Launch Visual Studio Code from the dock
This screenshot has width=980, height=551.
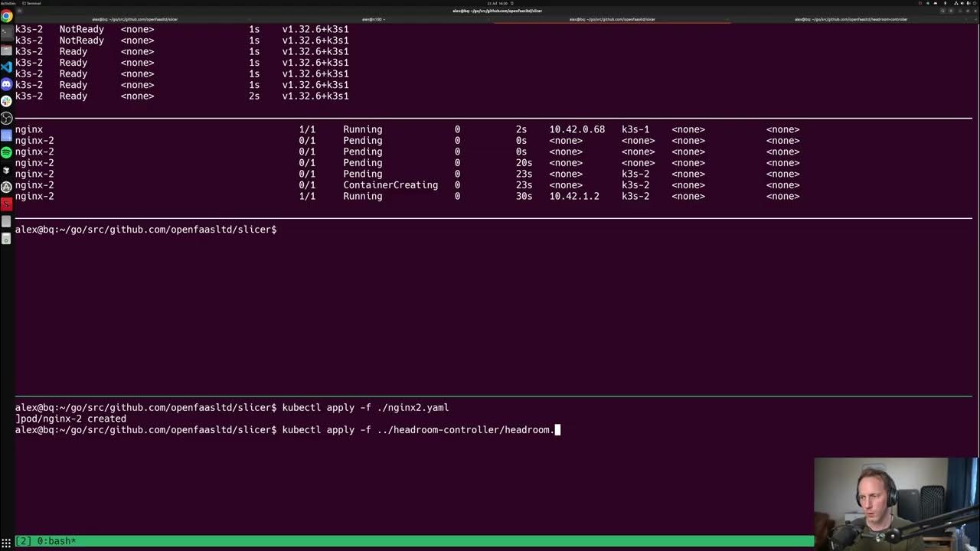pos(6,67)
